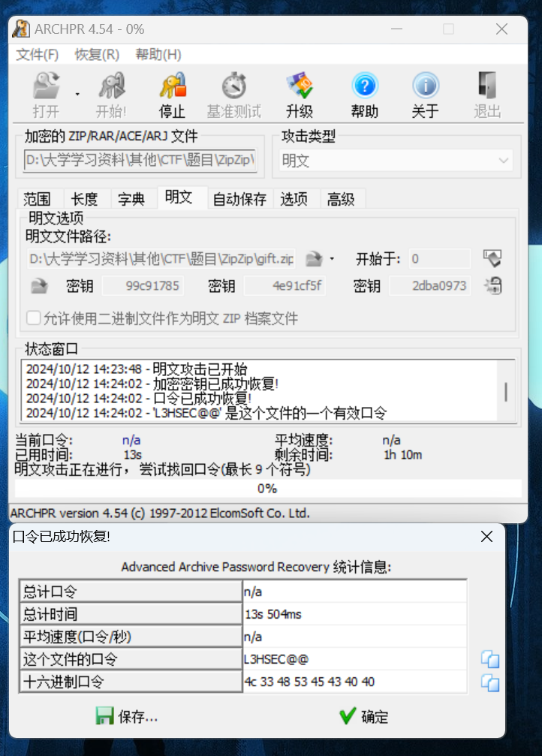
Task: Click the status window scrollbar
Action: pos(506,392)
